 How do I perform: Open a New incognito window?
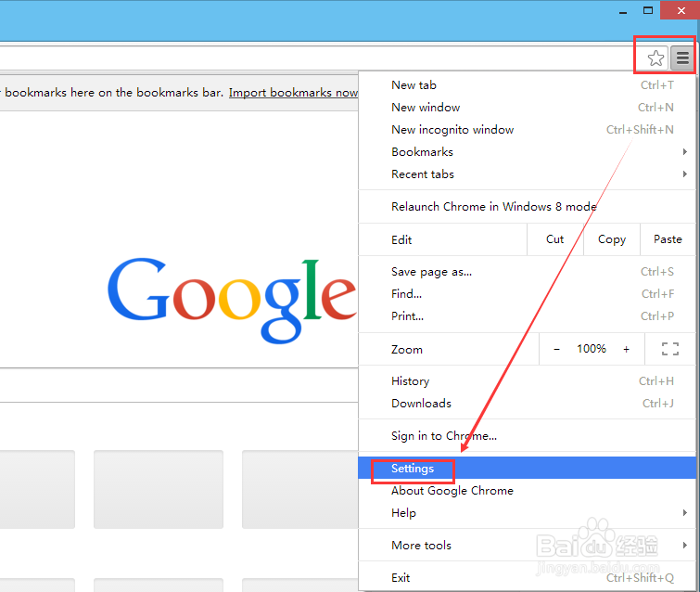tap(528, 130)
